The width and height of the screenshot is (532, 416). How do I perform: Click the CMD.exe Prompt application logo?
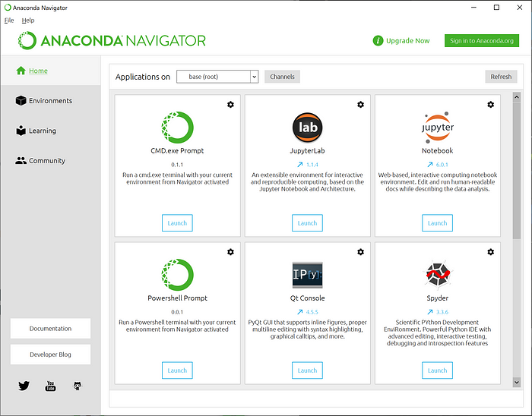tap(177, 128)
